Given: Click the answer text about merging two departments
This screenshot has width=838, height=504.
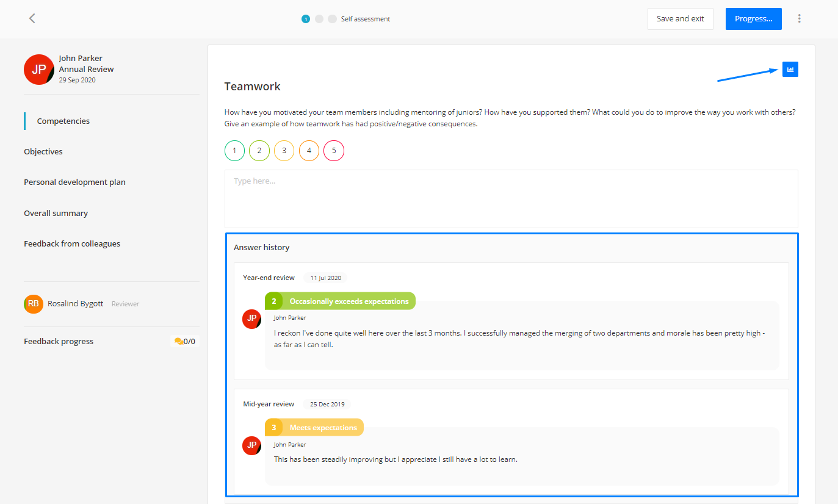Looking at the screenshot, I should point(519,339).
